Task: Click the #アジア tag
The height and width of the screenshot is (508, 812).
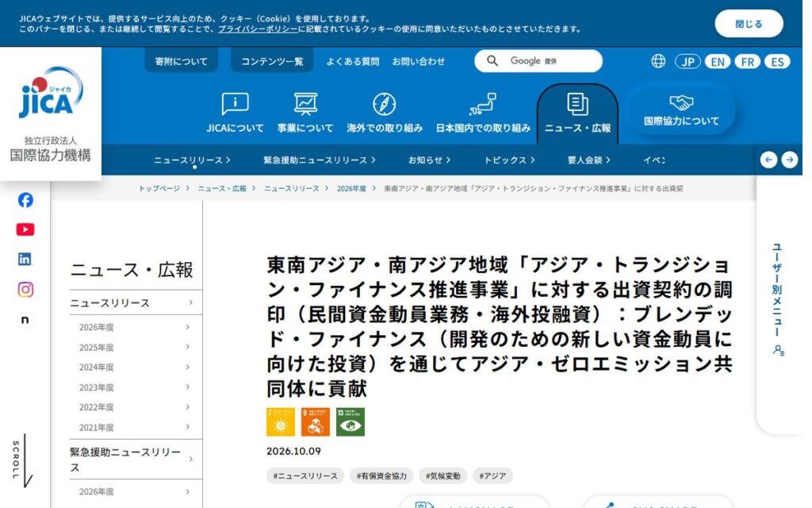Action: coord(492,475)
